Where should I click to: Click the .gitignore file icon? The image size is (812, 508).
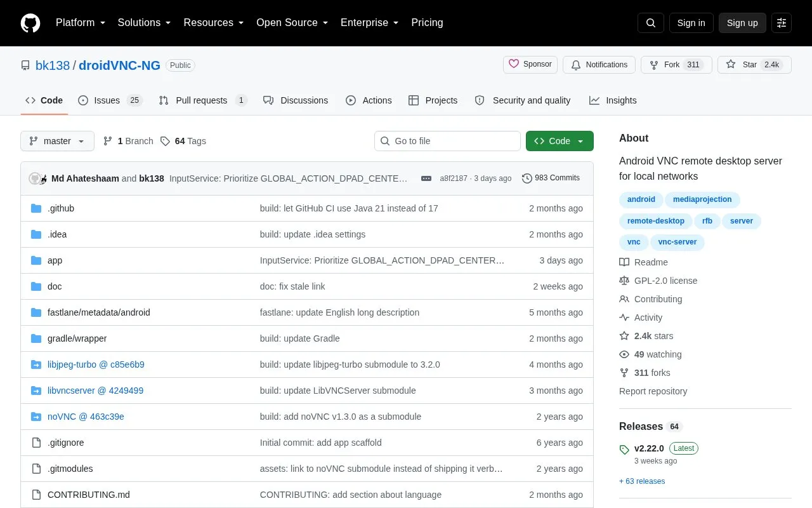(x=36, y=443)
